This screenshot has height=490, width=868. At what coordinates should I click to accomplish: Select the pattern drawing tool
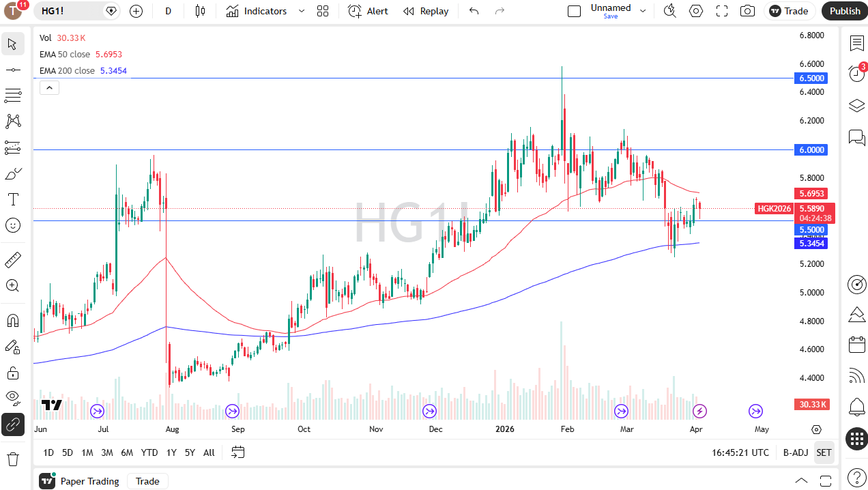tap(12, 121)
